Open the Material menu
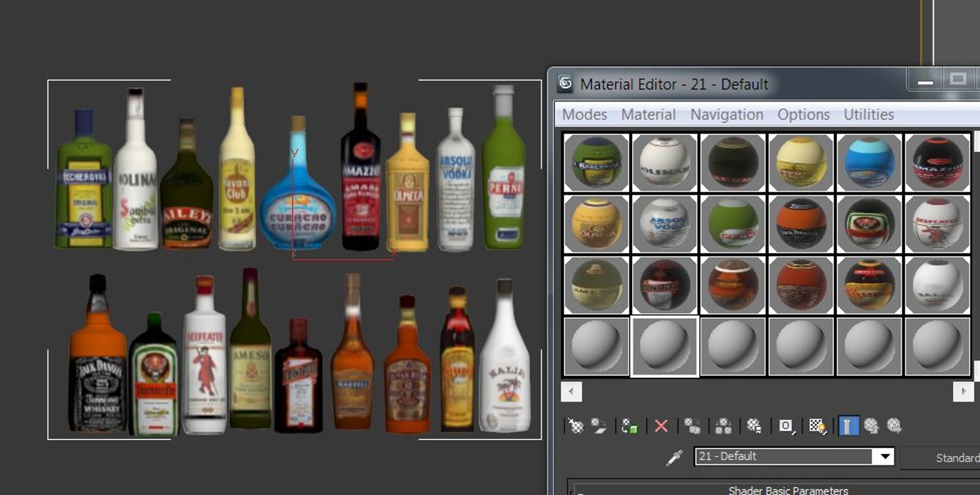Image resolution: width=980 pixels, height=495 pixels. click(648, 114)
